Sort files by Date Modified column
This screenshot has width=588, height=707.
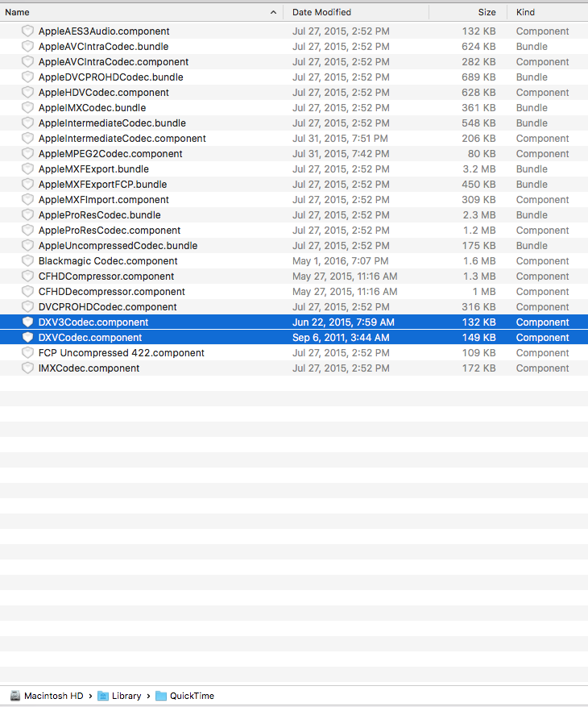354,13
